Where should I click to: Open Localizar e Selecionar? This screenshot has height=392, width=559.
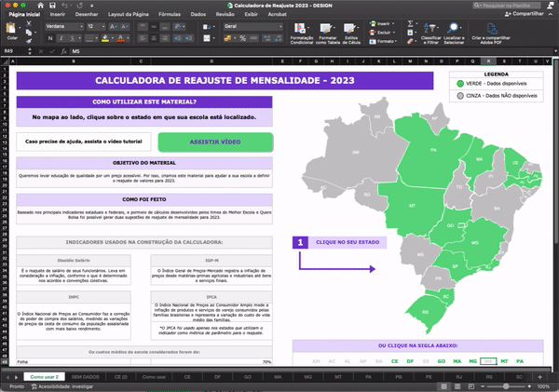(454, 34)
